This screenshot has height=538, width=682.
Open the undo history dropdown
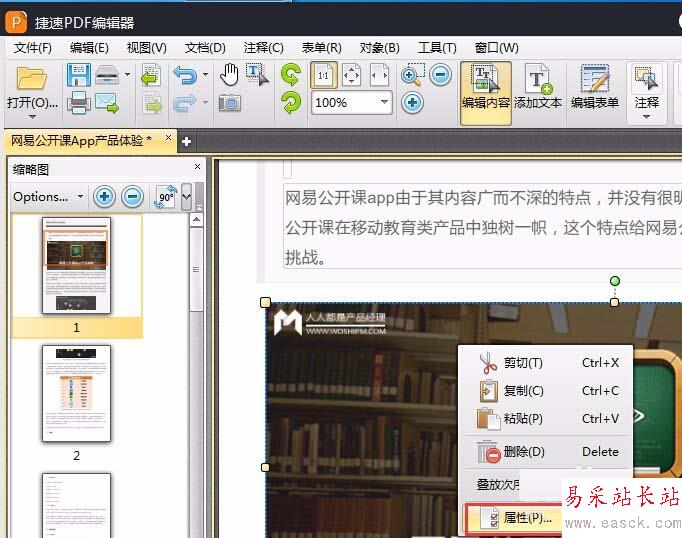205,75
